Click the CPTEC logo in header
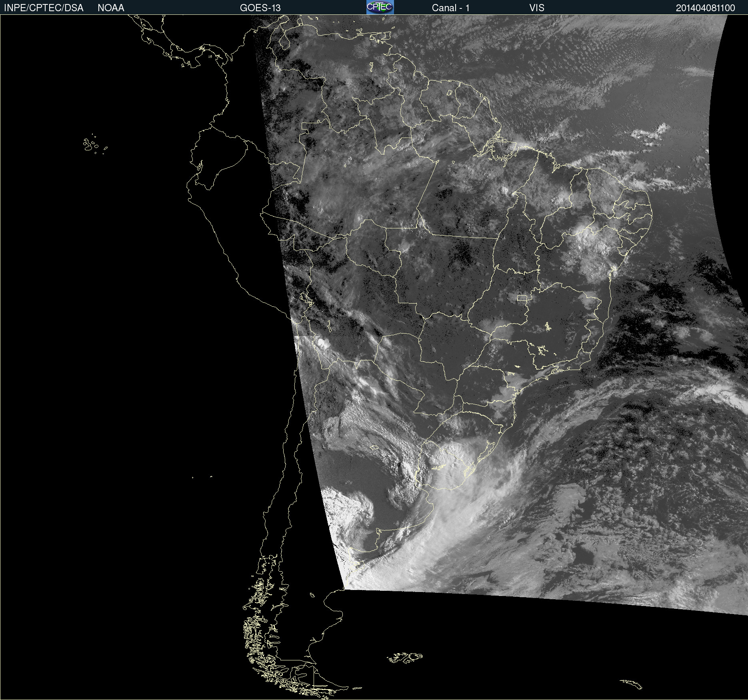The image size is (748, 700). tap(380, 7)
